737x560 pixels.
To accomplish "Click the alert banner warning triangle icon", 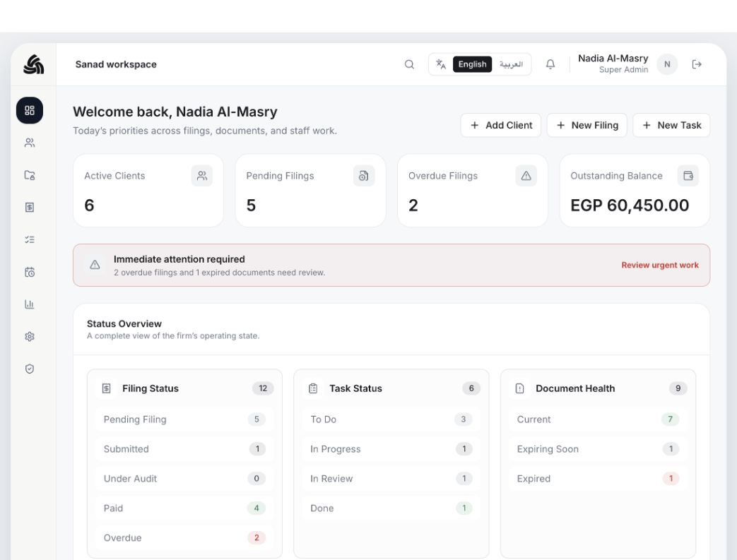I will coord(95,265).
